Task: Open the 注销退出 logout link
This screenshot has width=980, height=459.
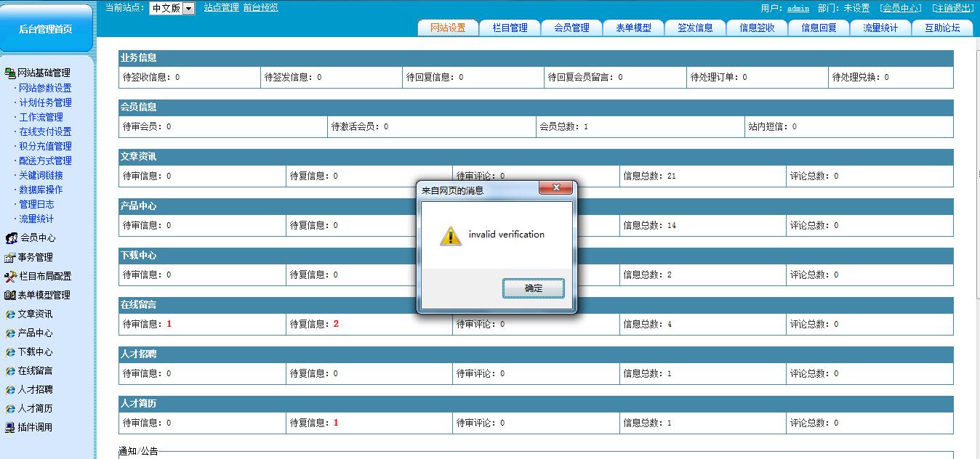Action: pos(952,9)
